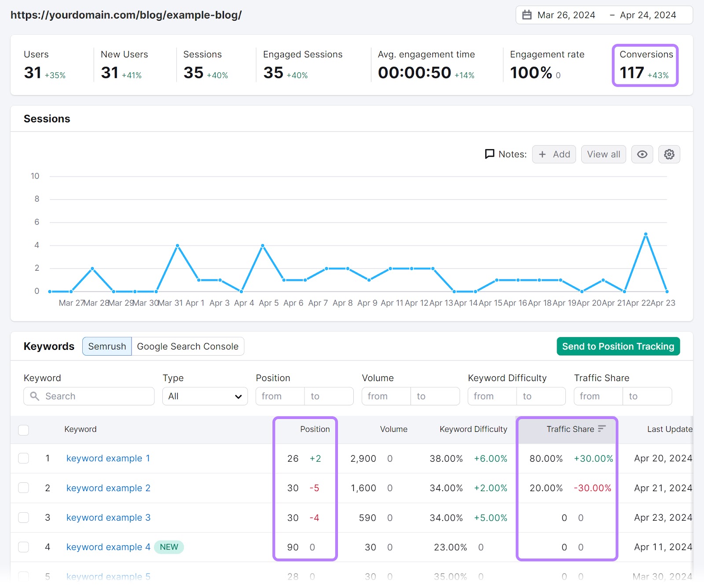
Task: Toggle notes visibility with the eye icon
Action: [642, 154]
